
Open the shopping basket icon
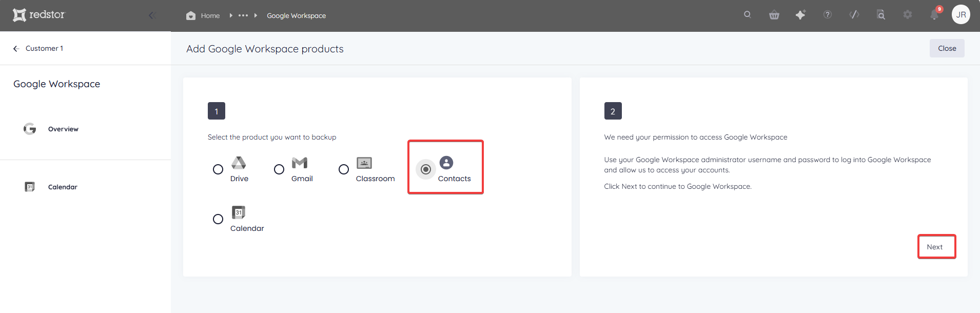[774, 15]
